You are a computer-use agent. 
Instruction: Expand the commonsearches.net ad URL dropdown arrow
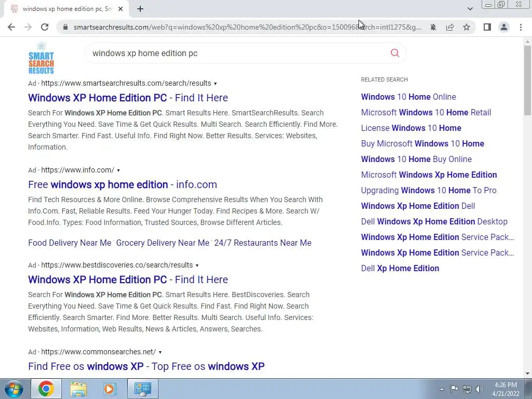pos(160,353)
